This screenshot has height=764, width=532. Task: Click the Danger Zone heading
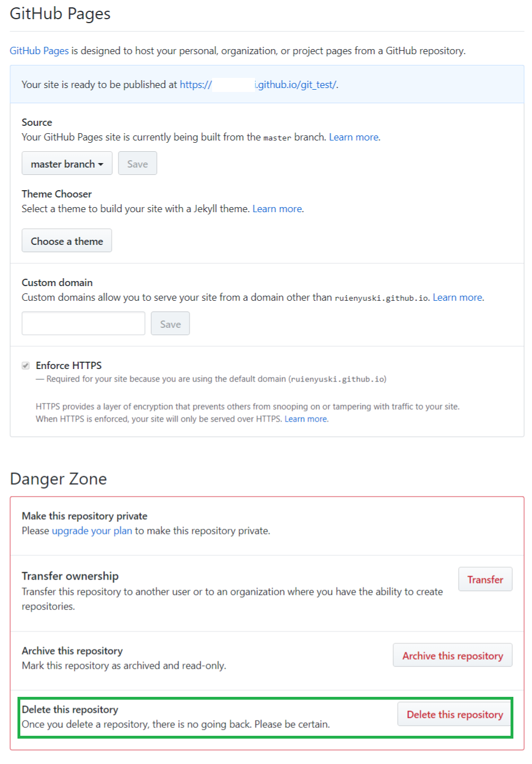58,479
